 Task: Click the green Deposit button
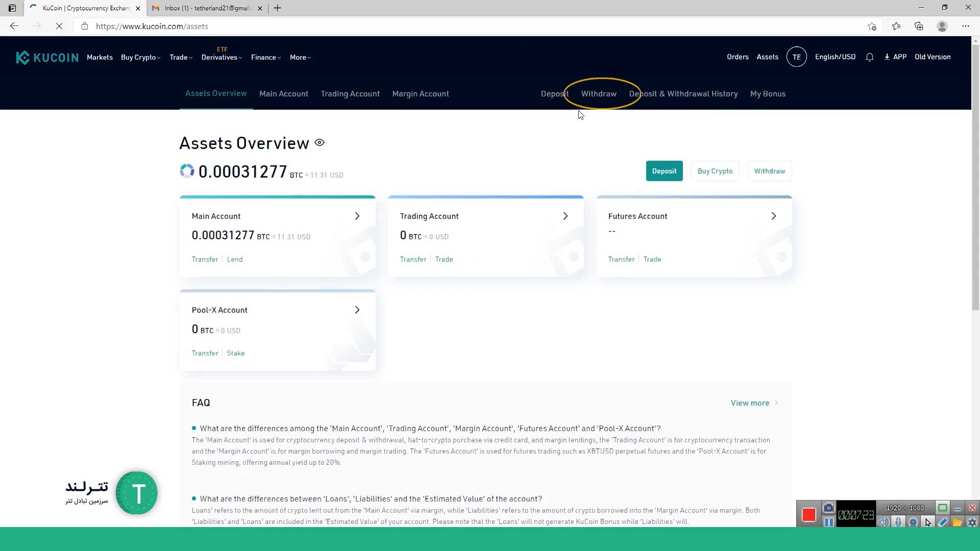pyautogui.click(x=664, y=171)
